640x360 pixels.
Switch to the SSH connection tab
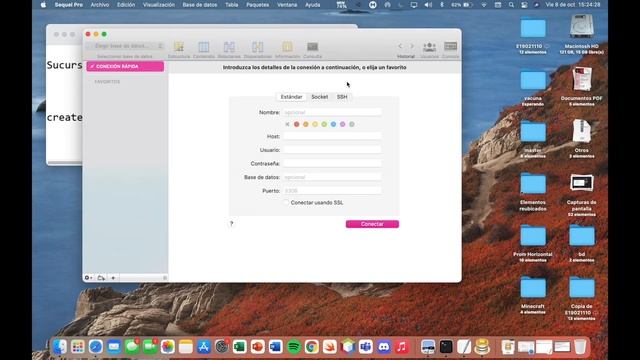[x=342, y=97]
